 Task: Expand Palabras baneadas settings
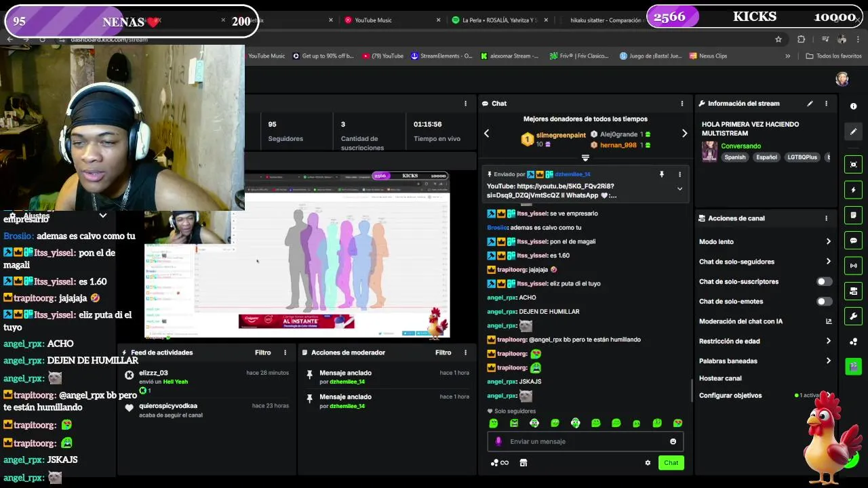pos(828,361)
